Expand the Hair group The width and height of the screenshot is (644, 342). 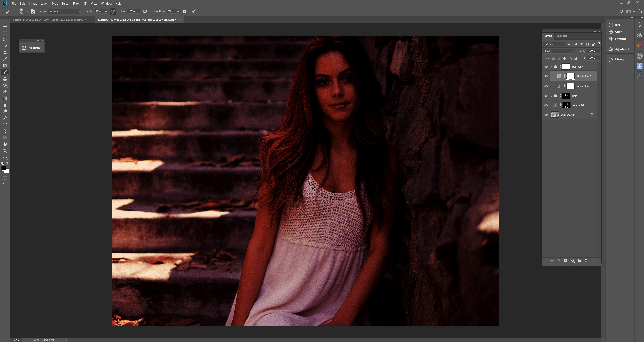point(552,96)
